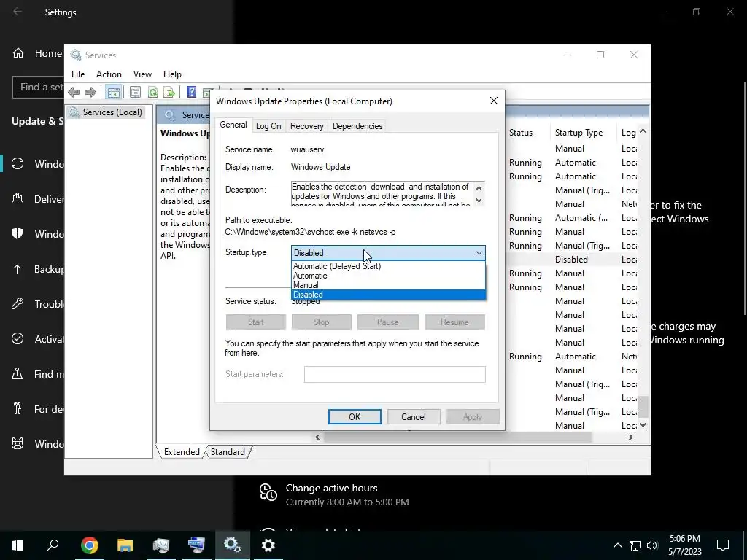Click the Forward arrow in Services toolbar
This screenshot has width=747, height=560.
90,92
